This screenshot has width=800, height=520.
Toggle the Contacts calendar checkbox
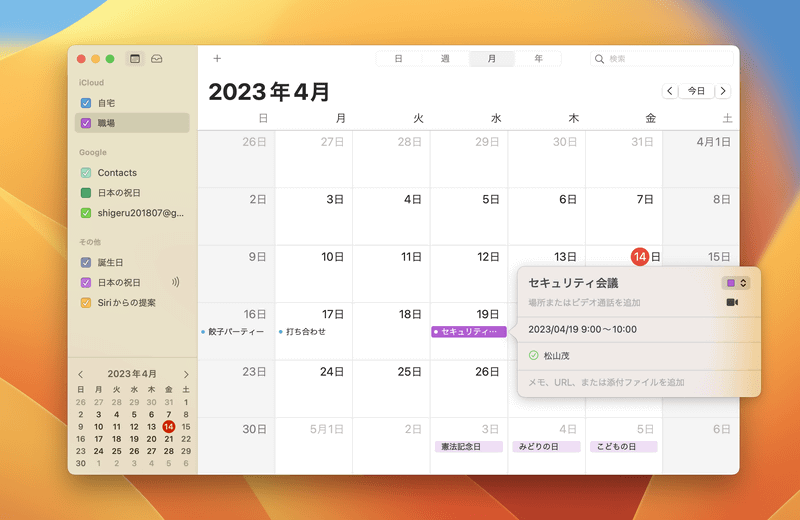[x=86, y=172]
